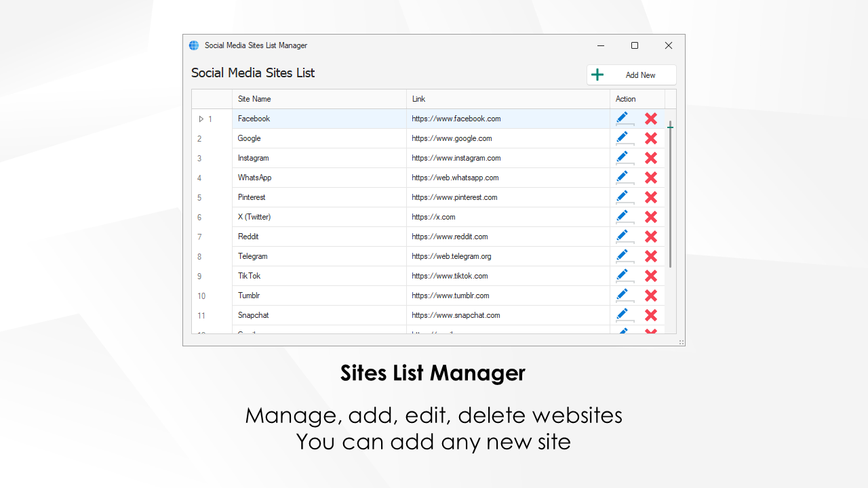Click the row 1 selector arrow
The height and width of the screenshot is (488, 868).
[201, 119]
